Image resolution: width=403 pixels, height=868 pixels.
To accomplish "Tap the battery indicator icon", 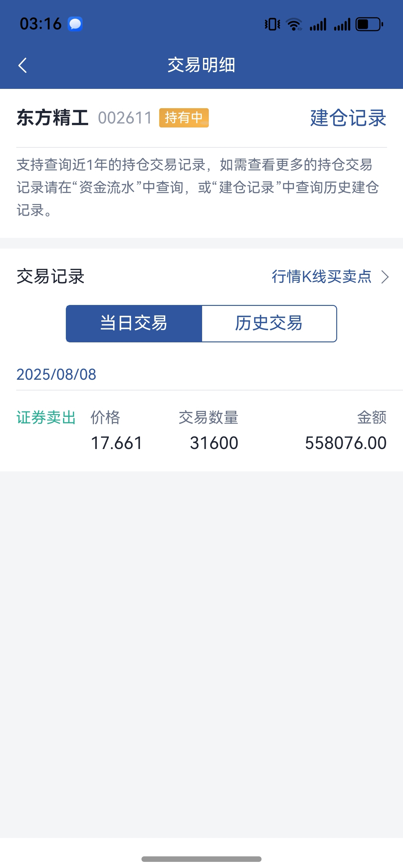I will coord(369,24).
